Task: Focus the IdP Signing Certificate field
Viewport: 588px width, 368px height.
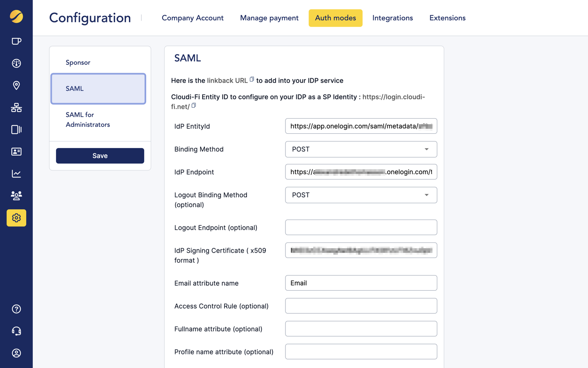Action: (361, 250)
